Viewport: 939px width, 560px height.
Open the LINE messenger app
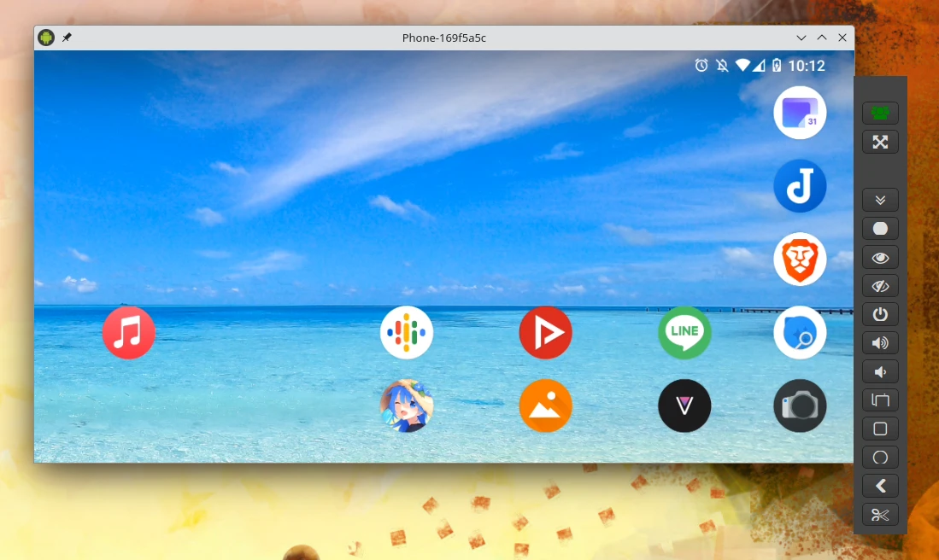click(x=684, y=333)
